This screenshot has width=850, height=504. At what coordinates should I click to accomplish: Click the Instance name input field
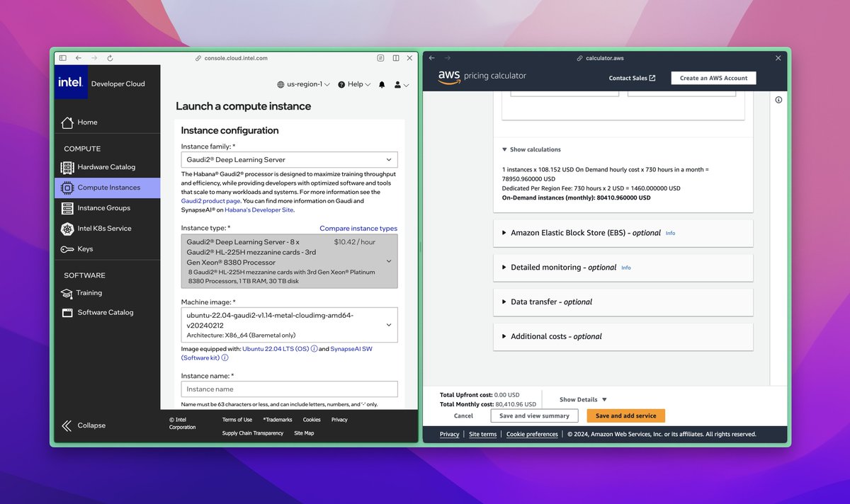[x=289, y=389]
